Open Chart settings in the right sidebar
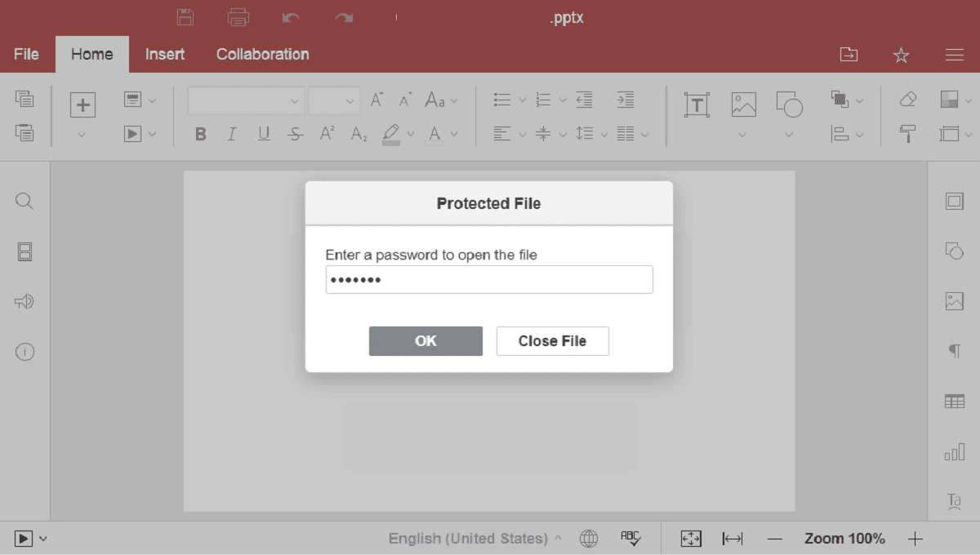Viewport: 980px width, 555px height. tap(955, 451)
